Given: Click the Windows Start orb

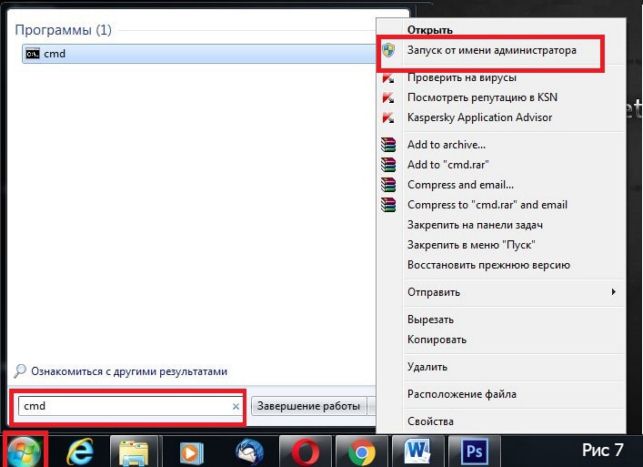Looking at the screenshot, I should click(25, 451).
